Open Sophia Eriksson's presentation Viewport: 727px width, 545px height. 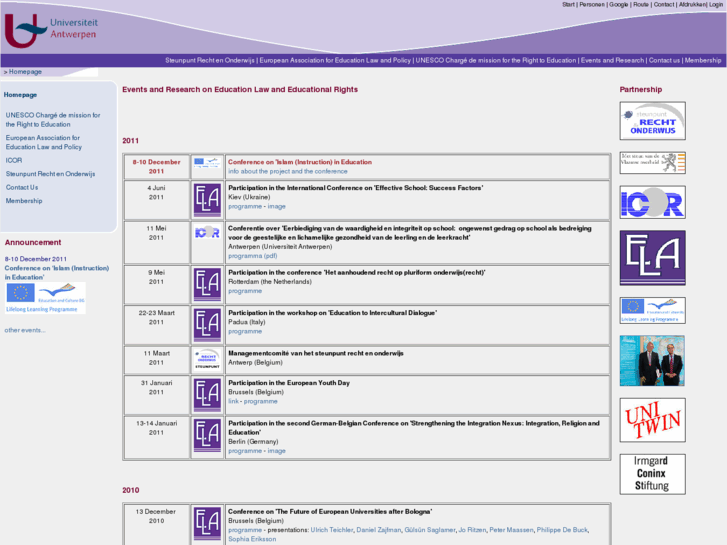point(252,539)
